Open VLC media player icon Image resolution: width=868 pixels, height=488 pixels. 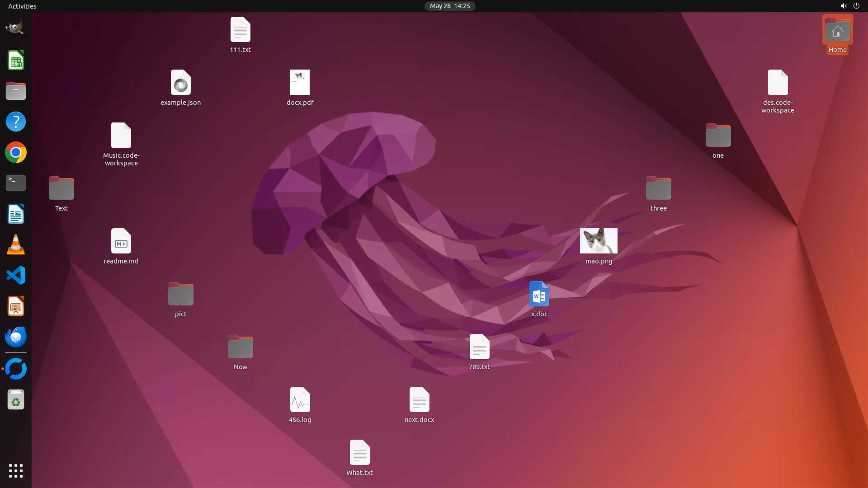tap(15, 245)
